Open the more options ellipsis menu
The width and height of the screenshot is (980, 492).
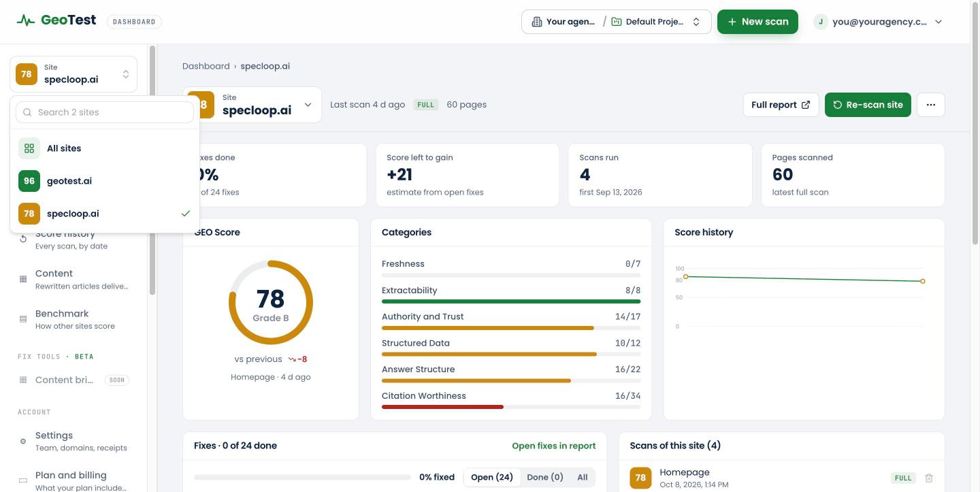[x=931, y=105]
